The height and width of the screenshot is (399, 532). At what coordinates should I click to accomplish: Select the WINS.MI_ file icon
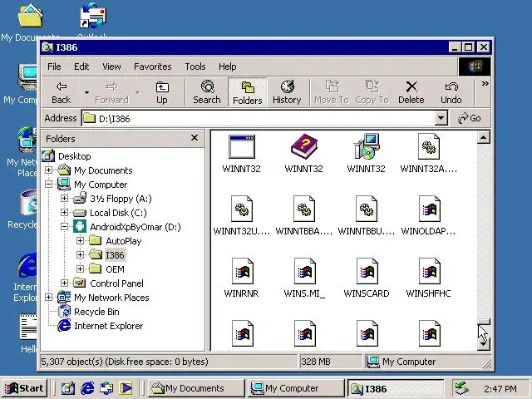pos(304,271)
